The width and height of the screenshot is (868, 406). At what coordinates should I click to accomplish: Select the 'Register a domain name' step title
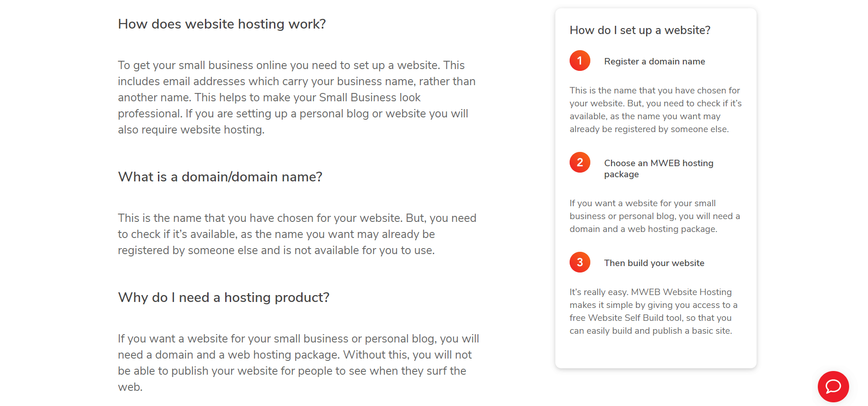tap(654, 61)
